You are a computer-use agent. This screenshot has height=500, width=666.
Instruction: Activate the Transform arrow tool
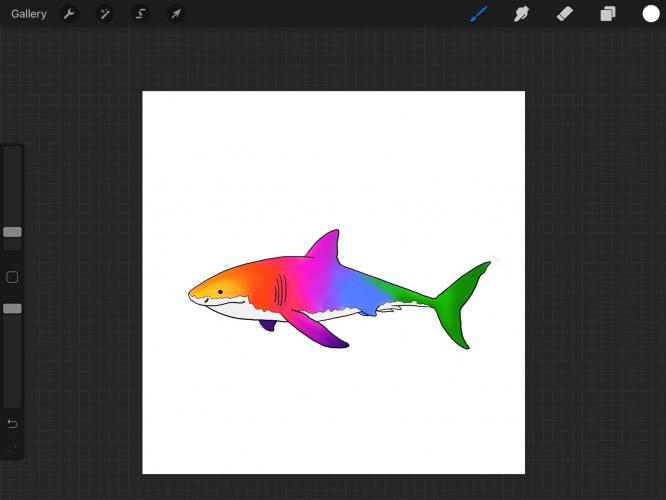[x=175, y=14]
